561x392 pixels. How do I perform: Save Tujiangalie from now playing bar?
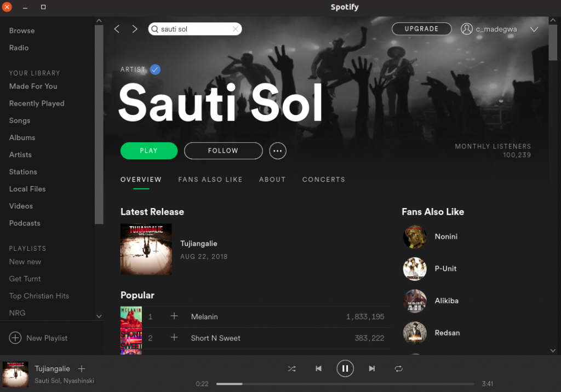(82, 369)
